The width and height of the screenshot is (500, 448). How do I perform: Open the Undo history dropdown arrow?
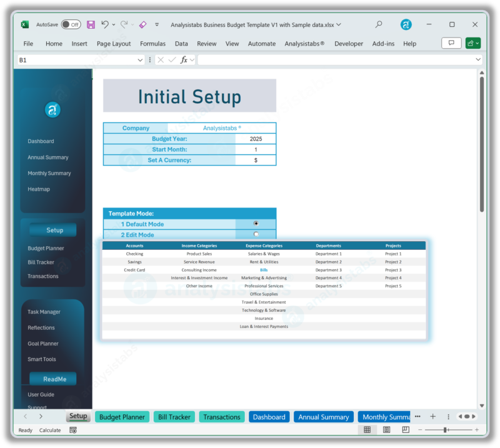[114, 24]
